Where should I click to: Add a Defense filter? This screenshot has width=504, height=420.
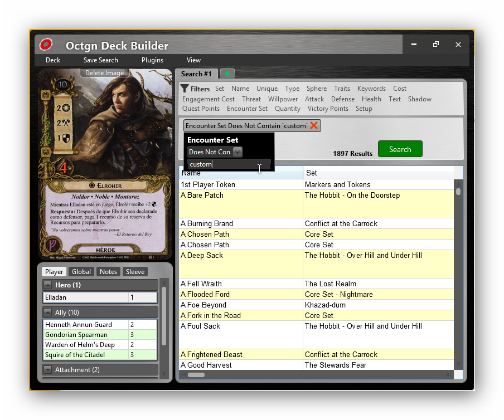click(343, 99)
